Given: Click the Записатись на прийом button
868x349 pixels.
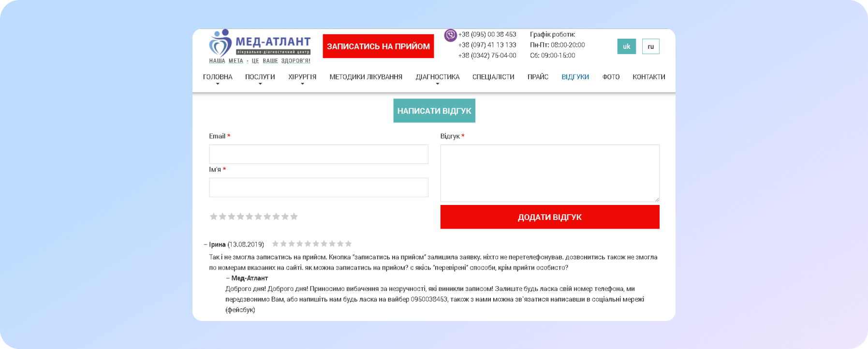Looking at the screenshot, I should pyautogui.click(x=378, y=46).
